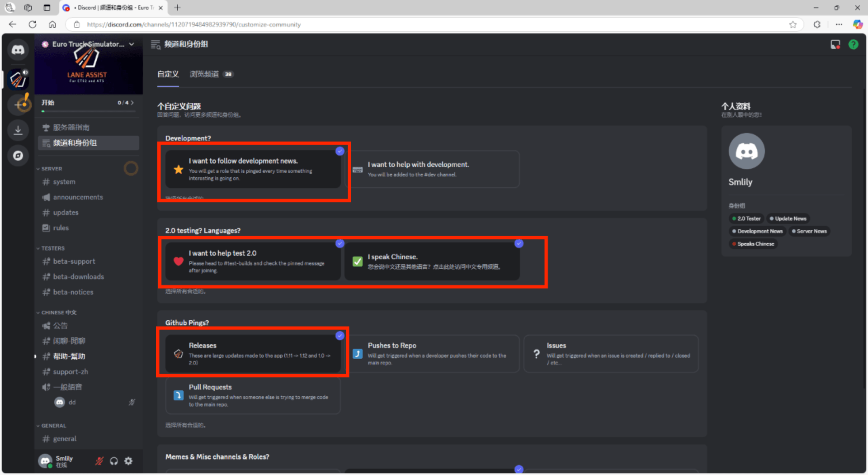Click the heart icon on test 2.0 card
The image size is (868, 475).
(179, 261)
